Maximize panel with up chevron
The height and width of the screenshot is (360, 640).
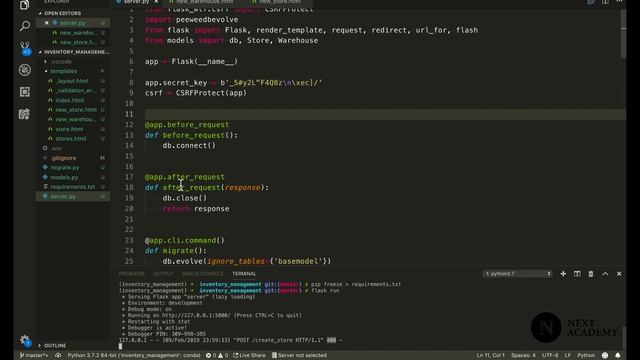[x=605, y=274]
